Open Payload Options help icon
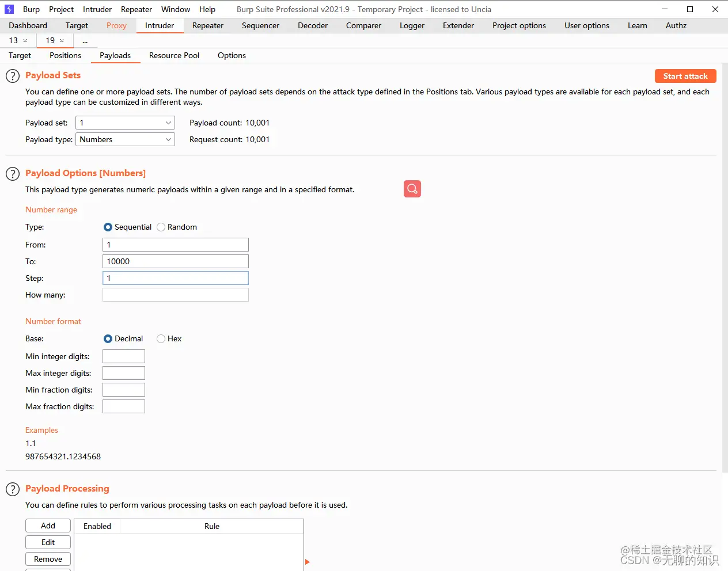The image size is (728, 571). 13,174
